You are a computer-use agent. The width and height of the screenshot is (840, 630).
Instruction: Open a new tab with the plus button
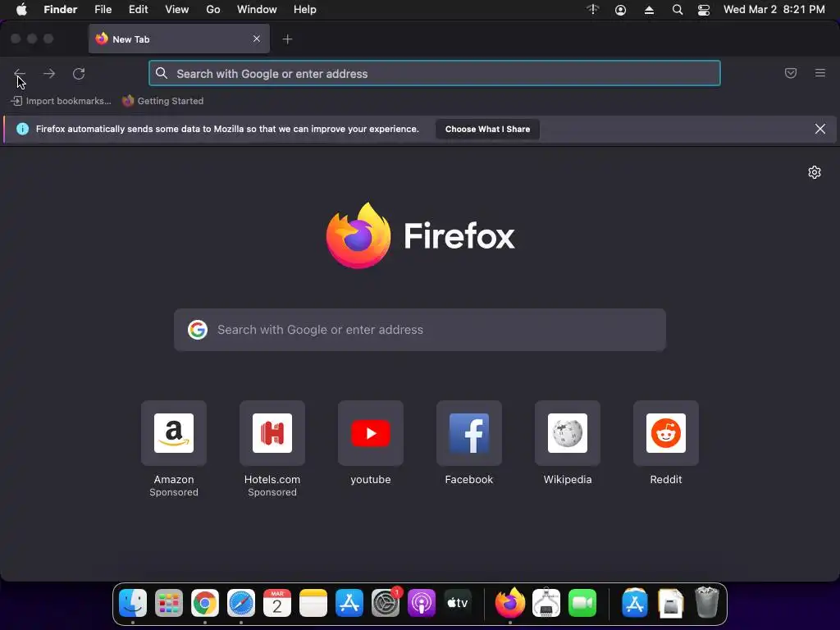coord(287,39)
